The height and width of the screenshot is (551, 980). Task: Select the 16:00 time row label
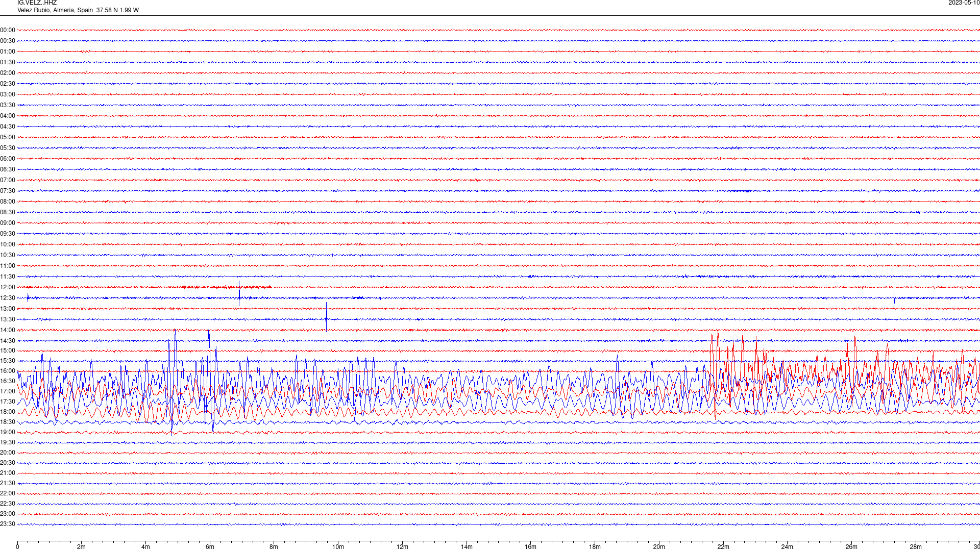click(x=8, y=371)
